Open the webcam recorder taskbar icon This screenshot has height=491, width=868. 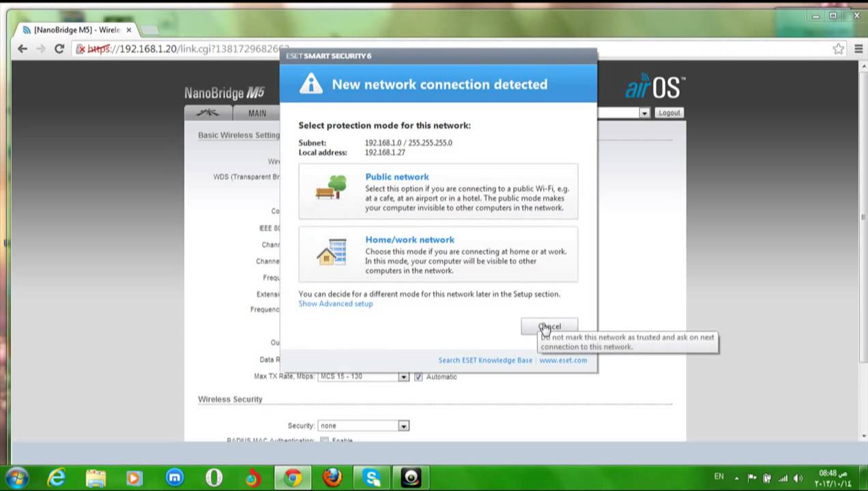(x=411, y=478)
